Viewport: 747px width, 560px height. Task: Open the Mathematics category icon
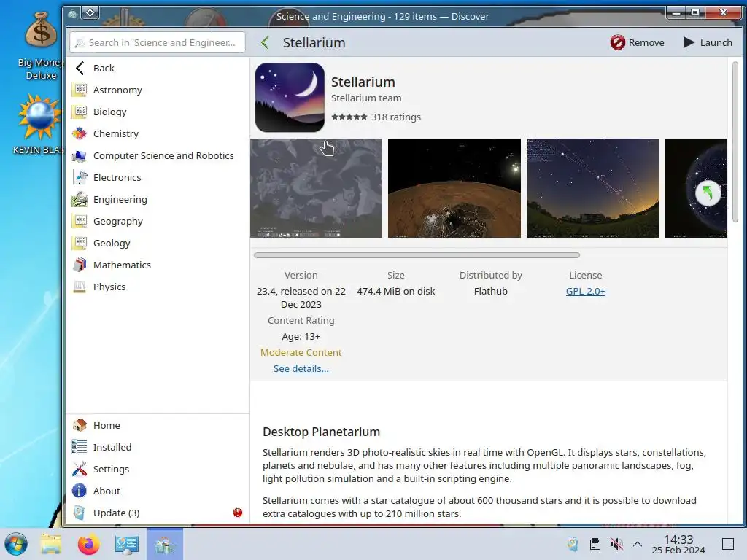pyautogui.click(x=80, y=265)
